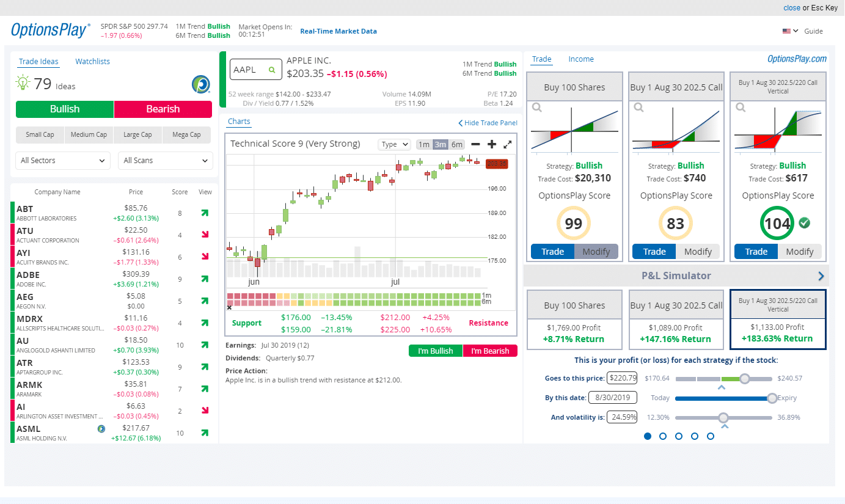
Task: Click the green checkmark beside score 104
Action: [x=805, y=223]
